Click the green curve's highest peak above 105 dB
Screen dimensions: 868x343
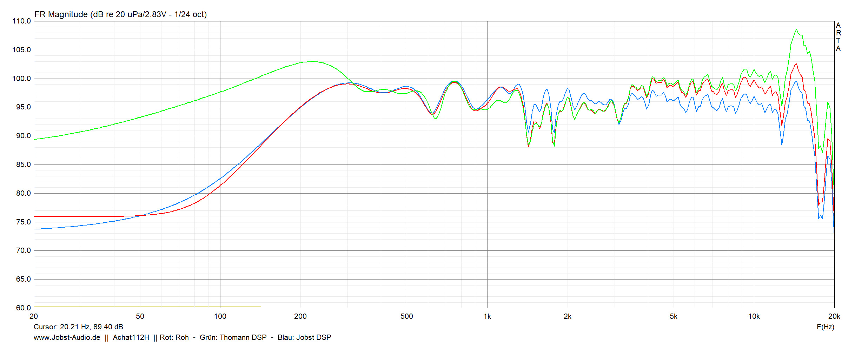(x=796, y=30)
